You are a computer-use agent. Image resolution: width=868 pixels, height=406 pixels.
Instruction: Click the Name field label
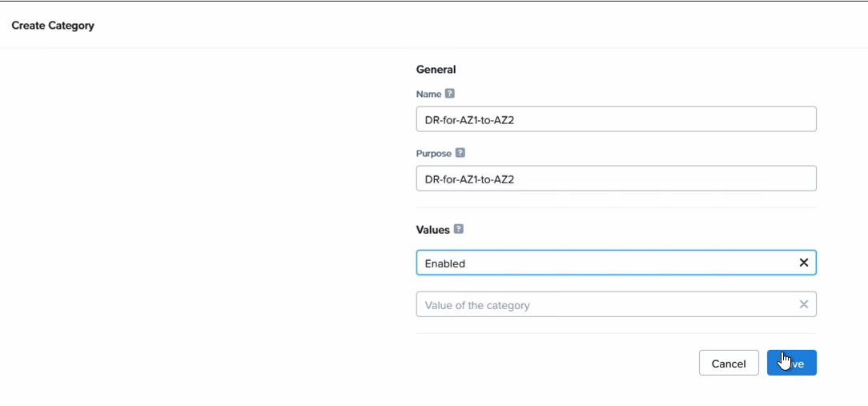428,94
